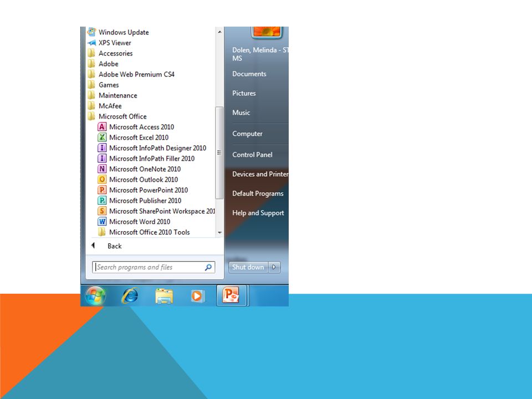Image resolution: width=532 pixels, height=399 pixels.
Task: Open Control Panel
Action: (x=252, y=155)
